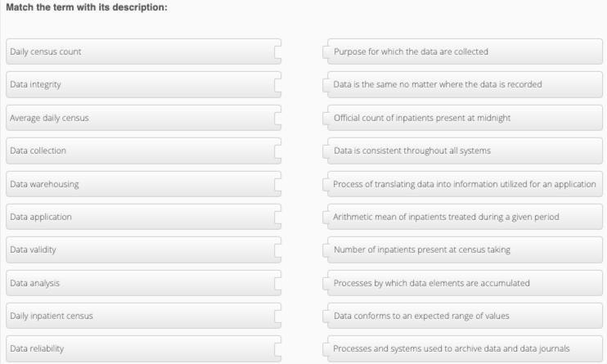Screen dimensions: 607x364
Task: Select 'Processes by which data elements are accumulated'
Action: coord(462,283)
